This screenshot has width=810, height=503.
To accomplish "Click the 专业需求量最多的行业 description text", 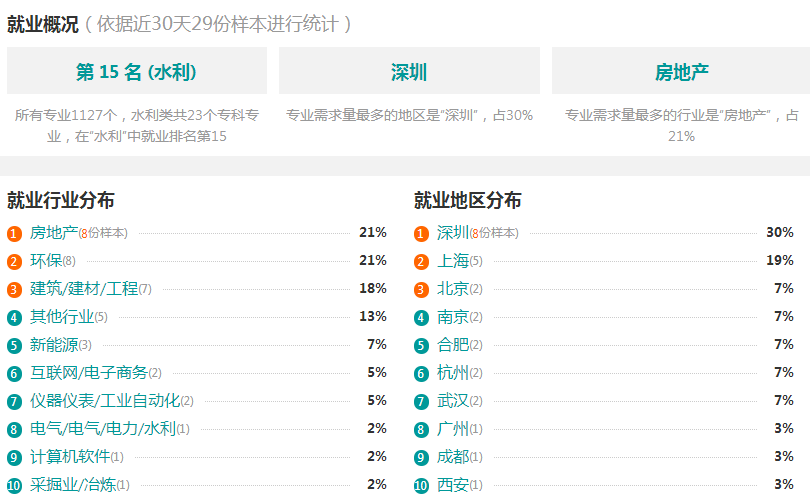I will [x=681, y=125].
